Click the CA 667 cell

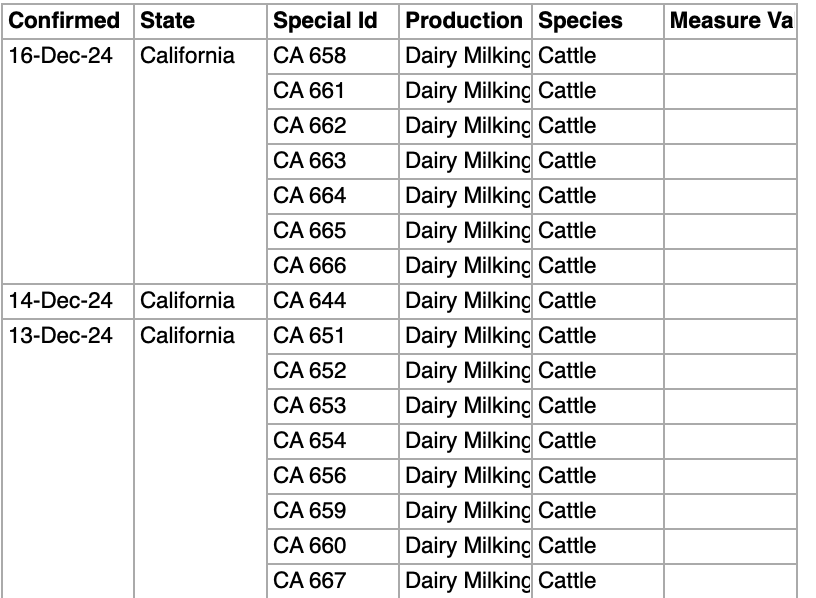pos(310,581)
